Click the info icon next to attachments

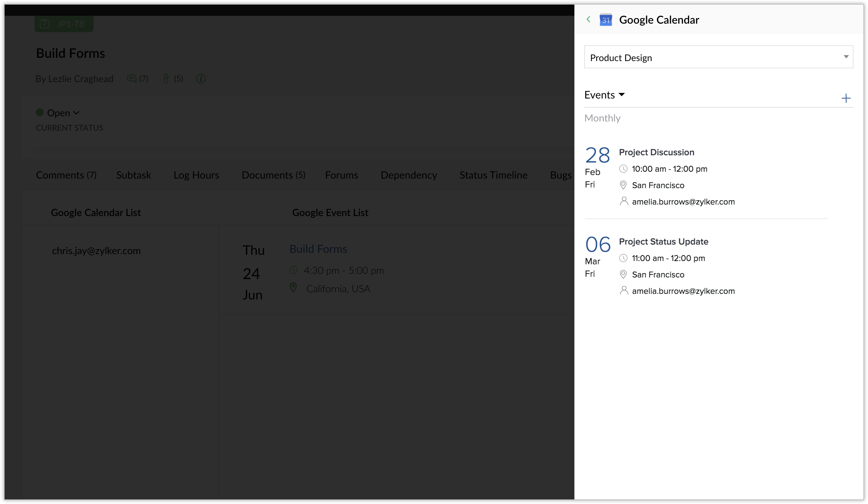[x=201, y=79]
